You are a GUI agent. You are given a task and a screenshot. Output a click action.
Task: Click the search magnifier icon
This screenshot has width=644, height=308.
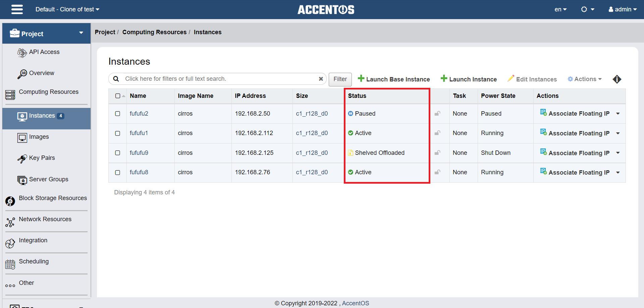click(x=116, y=79)
